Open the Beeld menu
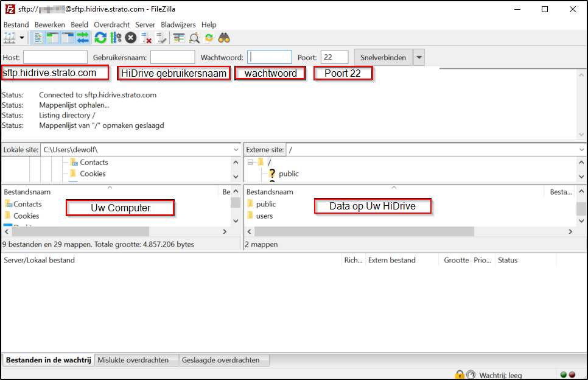The image size is (588, 380). (x=80, y=25)
